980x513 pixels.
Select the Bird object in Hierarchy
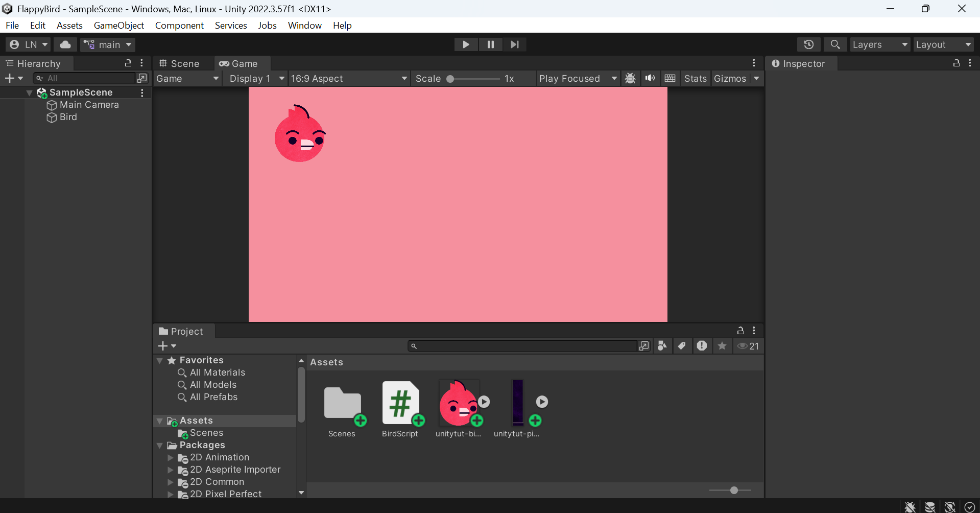pyautogui.click(x=68, y=117)
